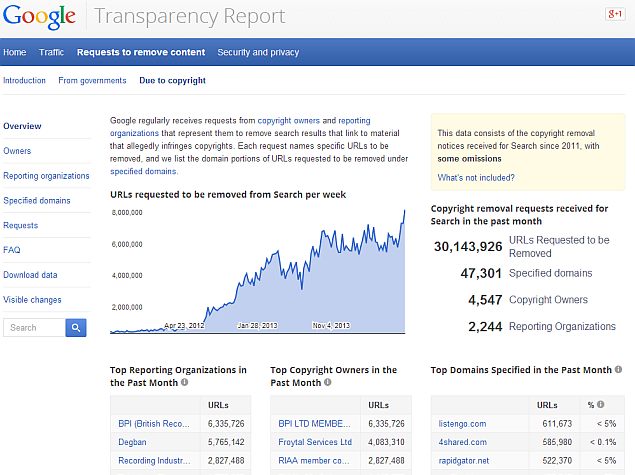Click the peak of the URLs chart

click(x=404, y=211)
